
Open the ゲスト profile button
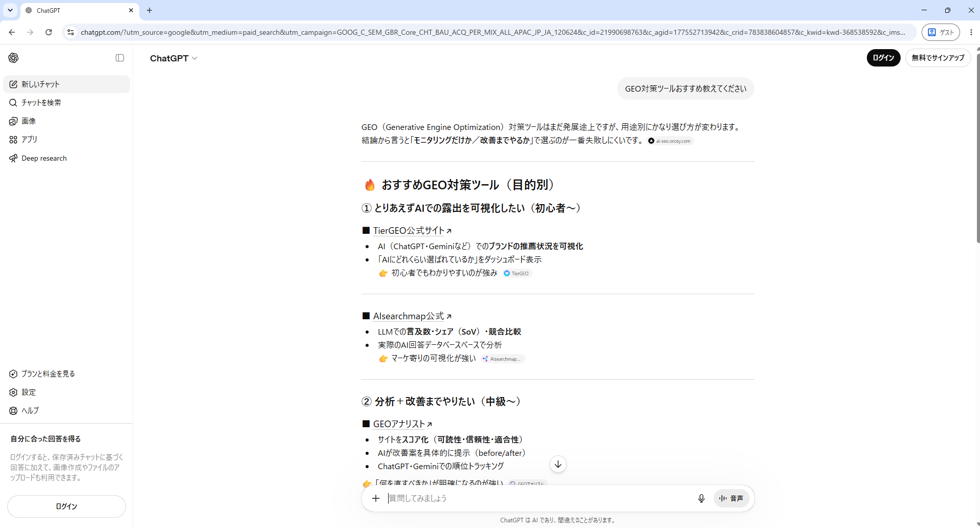[x=941, y=32]
